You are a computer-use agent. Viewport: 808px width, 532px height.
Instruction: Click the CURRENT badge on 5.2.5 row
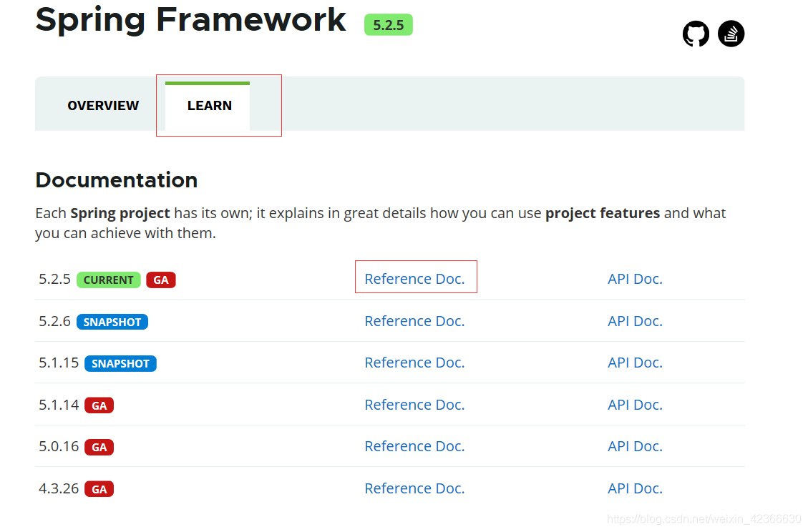click(x=109, y=280)
